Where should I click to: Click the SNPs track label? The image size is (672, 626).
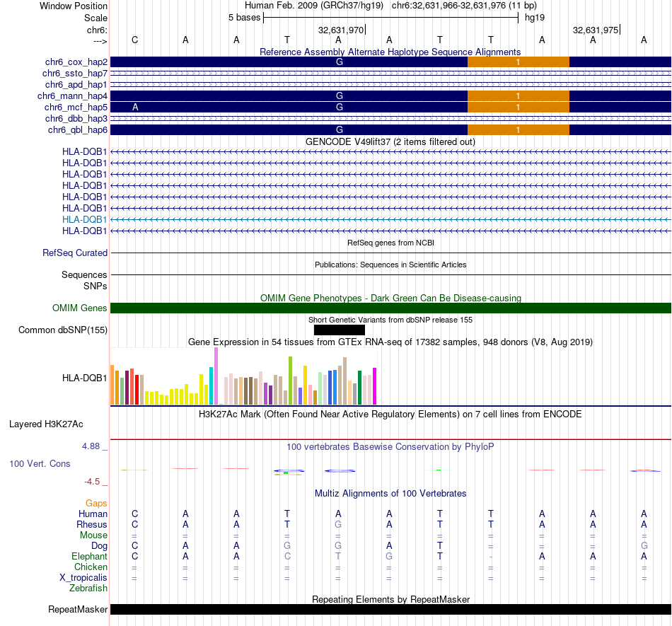tap(95, 286)
